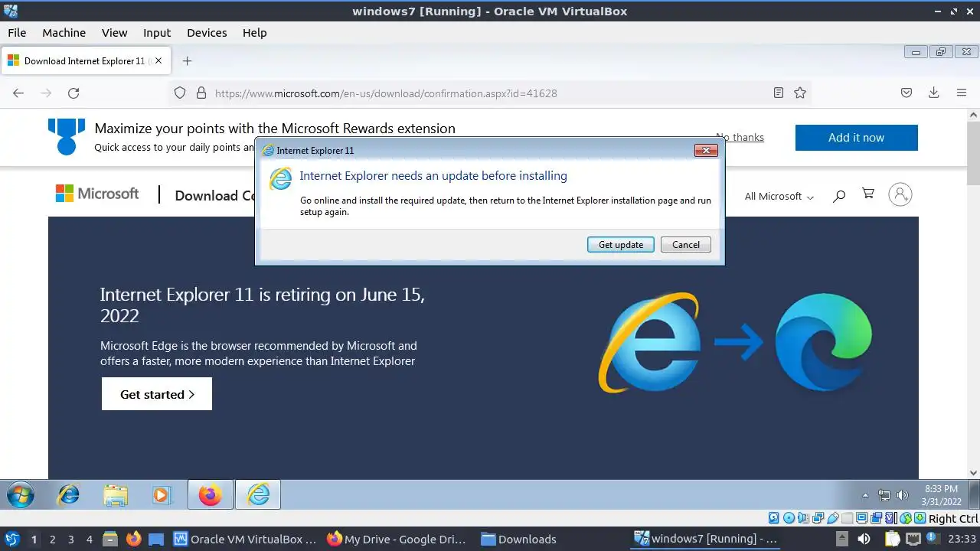Viewport: 980px width, 551px height.
Task: Click the Firefox forward arrow
Action: (x=46, y=93)
